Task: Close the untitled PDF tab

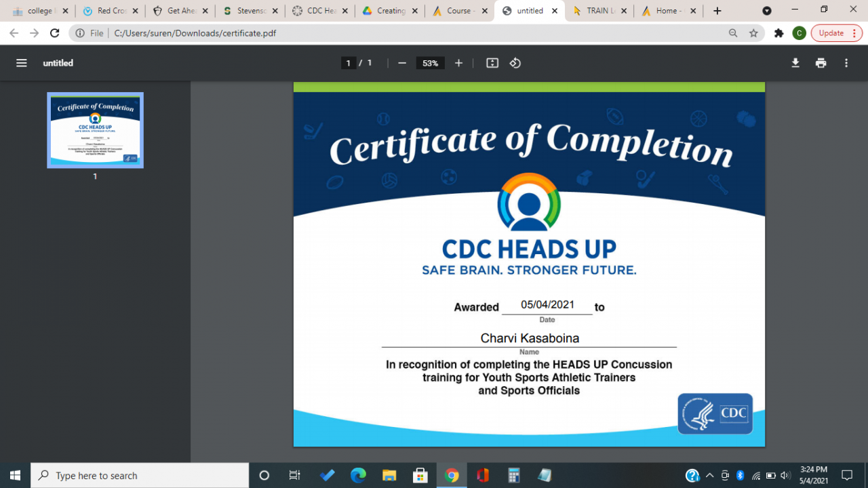Action: click(554, 11)
